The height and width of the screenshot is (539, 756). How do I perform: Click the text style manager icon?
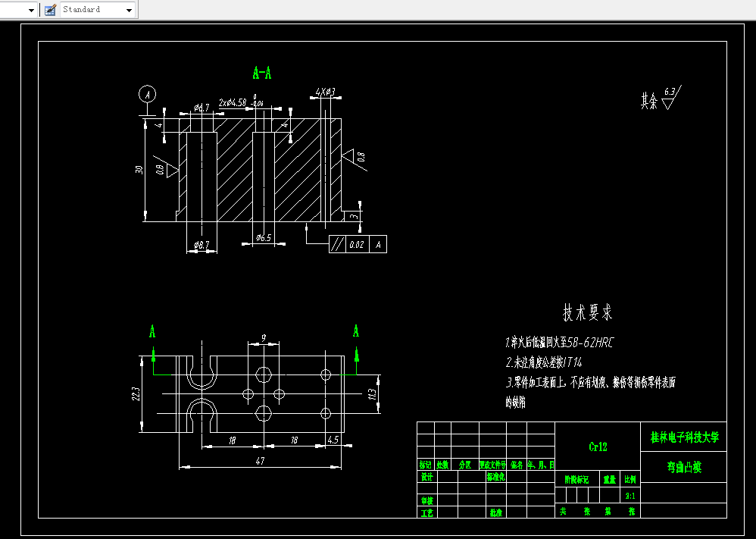click(x=50, y=10)
